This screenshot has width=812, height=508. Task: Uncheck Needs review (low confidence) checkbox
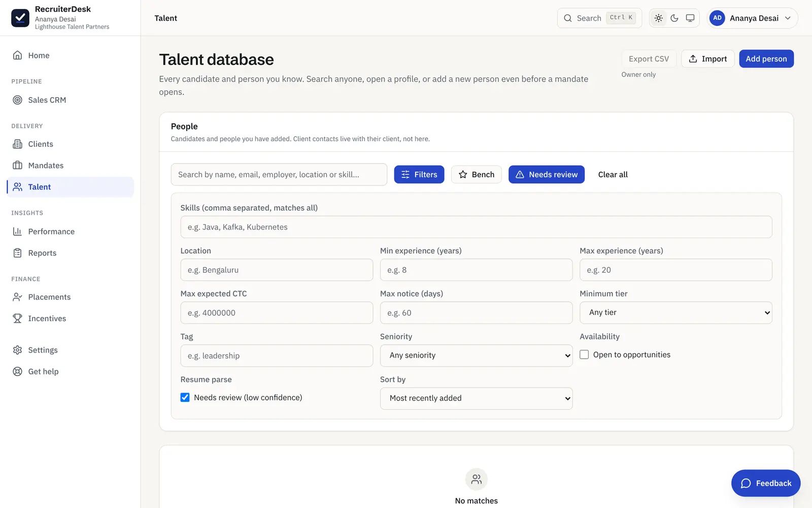(x=185, y=397)
